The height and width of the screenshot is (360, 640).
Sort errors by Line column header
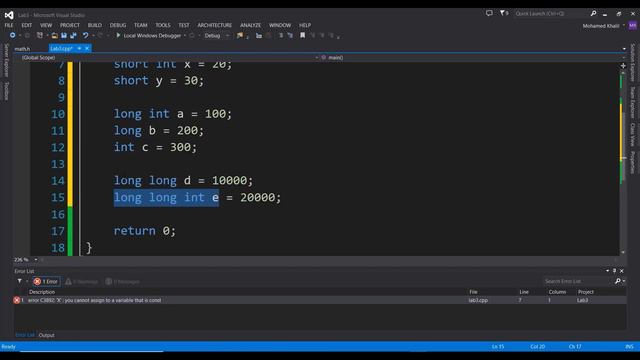click(x=524, y=292)
